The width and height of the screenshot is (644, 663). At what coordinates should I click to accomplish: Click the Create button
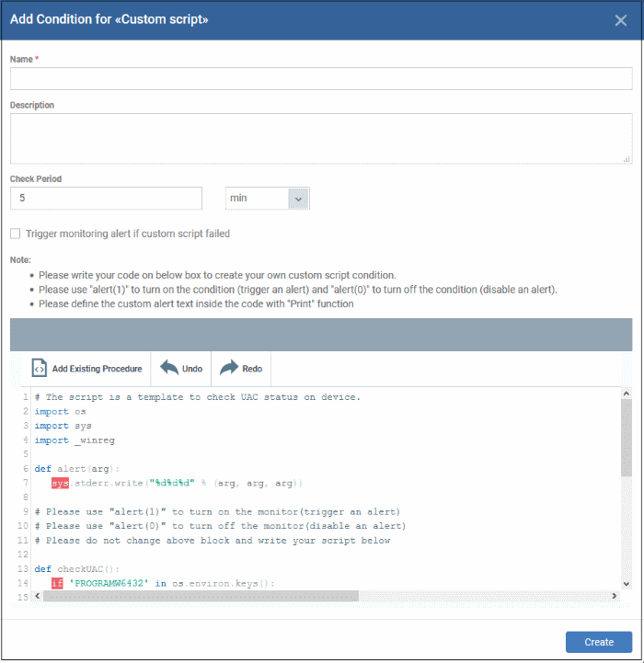[x=599, y=642]
